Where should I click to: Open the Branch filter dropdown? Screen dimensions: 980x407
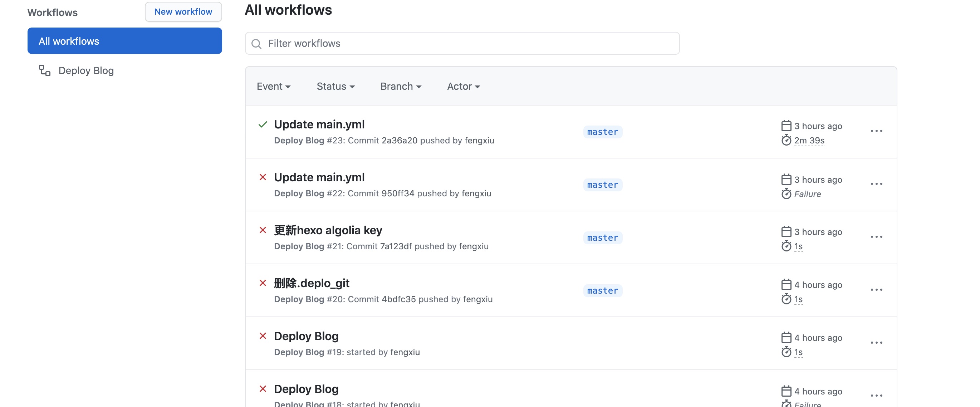click(401, 86)
